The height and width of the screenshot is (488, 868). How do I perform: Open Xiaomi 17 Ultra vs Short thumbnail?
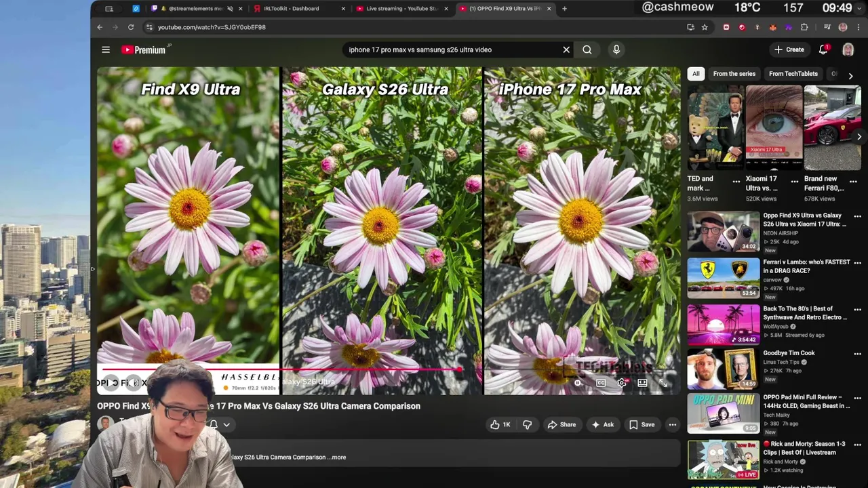point(774,127)
